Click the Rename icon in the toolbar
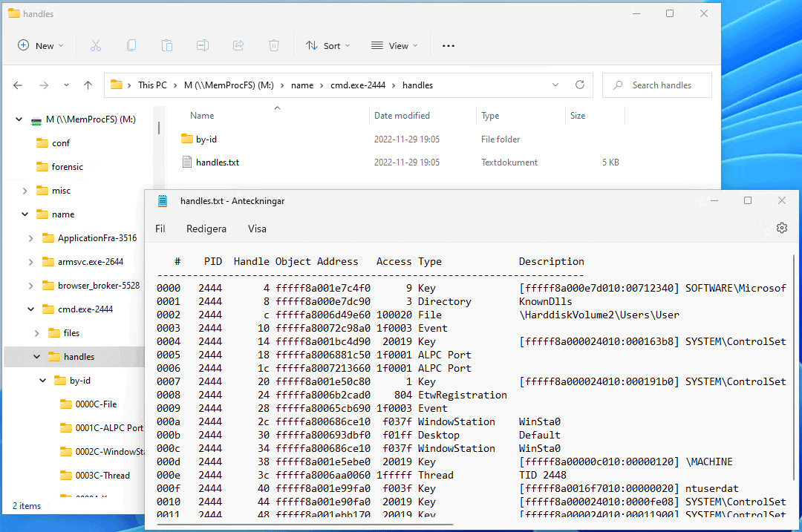This screenshot has width=802, height=532. pos(202,45)
